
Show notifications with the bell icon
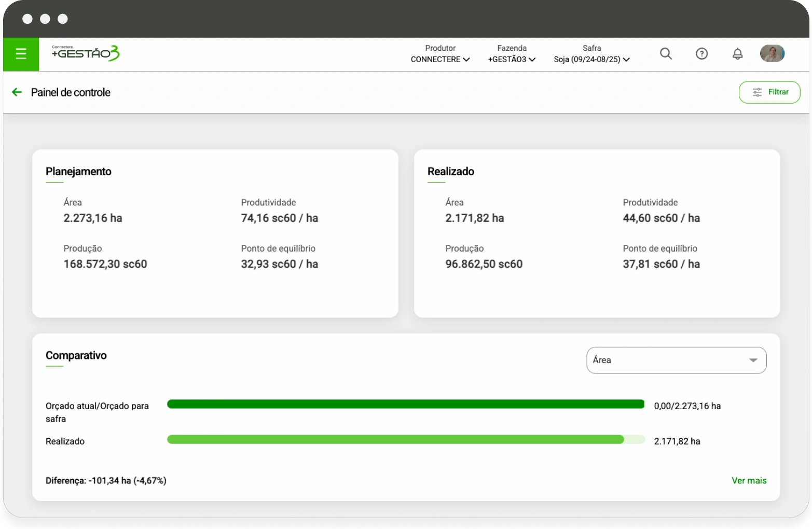(x=737, y=54)
